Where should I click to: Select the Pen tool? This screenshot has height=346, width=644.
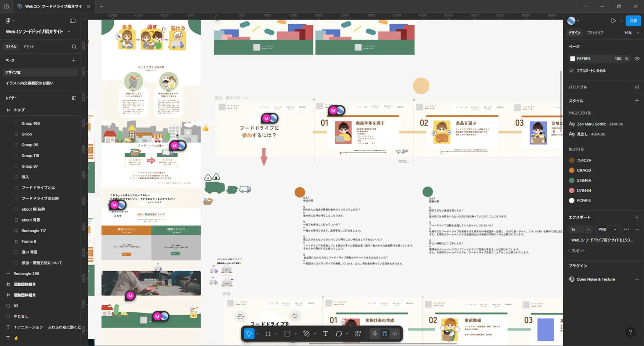point(306,334)
